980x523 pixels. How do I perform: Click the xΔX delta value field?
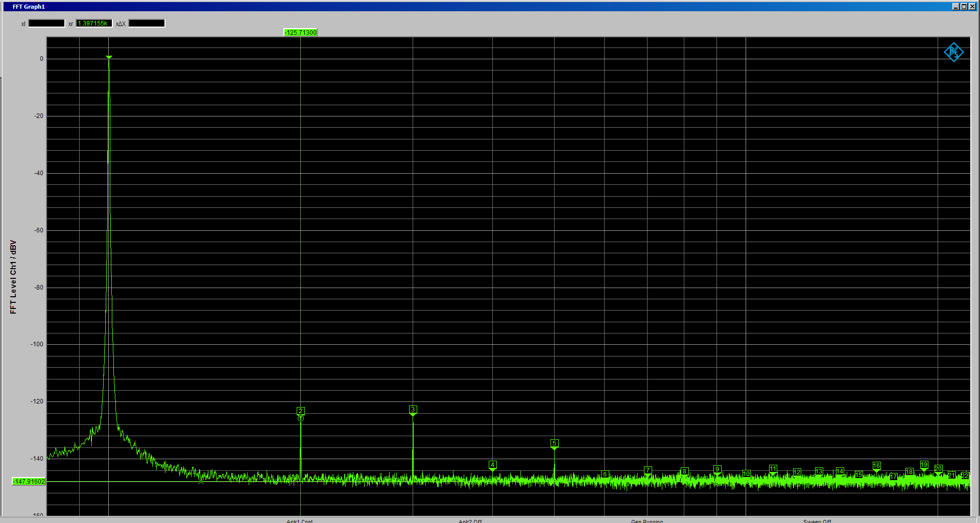[x=147, y=23]
